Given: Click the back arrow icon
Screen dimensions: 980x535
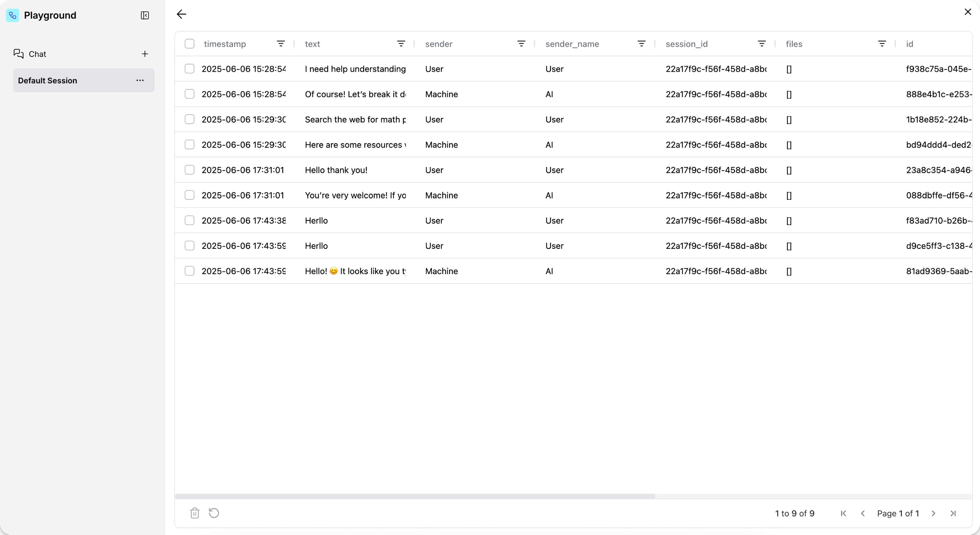Looking at the screenshot, I should [x=182, y=14].
